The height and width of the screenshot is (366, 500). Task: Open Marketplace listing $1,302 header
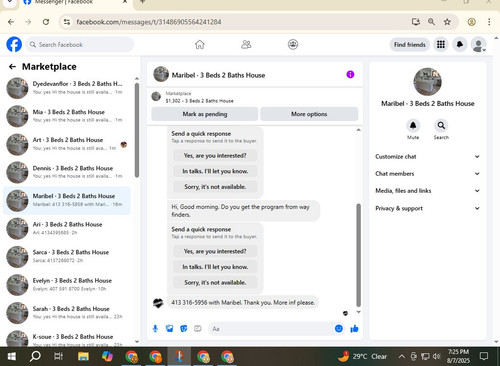[x=255, y=97]
